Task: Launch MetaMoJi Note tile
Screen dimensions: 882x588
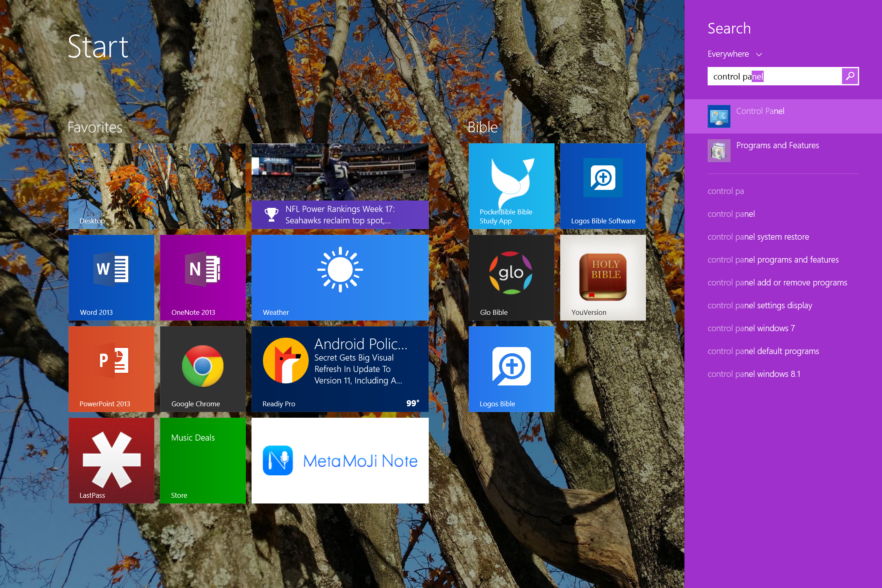Action: click(340, 461)
